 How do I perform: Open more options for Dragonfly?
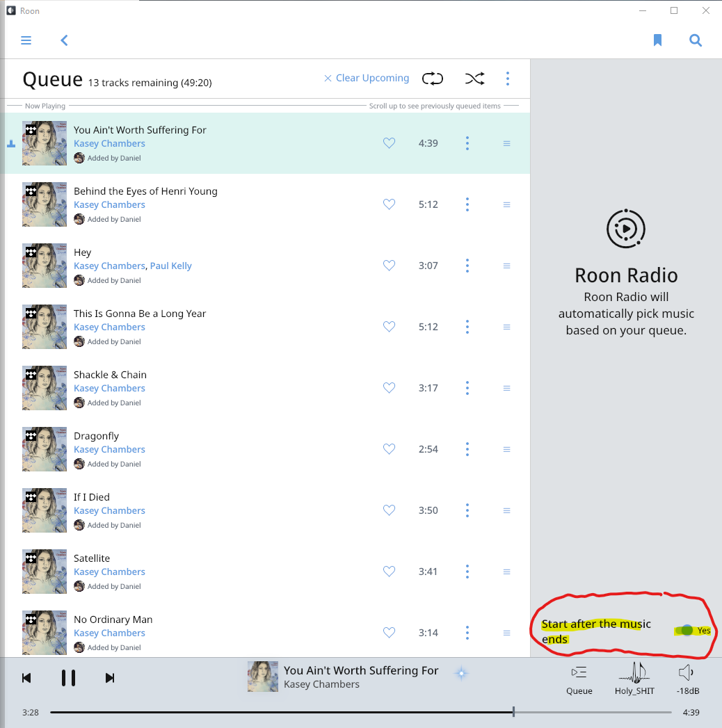coord(467,449)
